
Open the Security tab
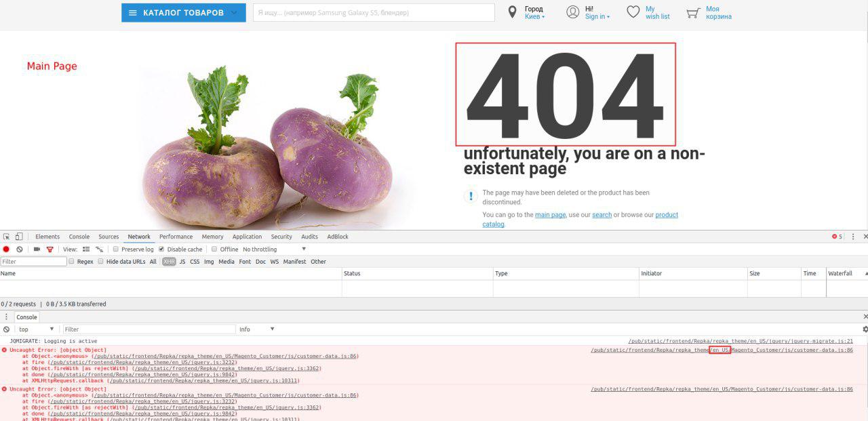click(x=281, y=237)
